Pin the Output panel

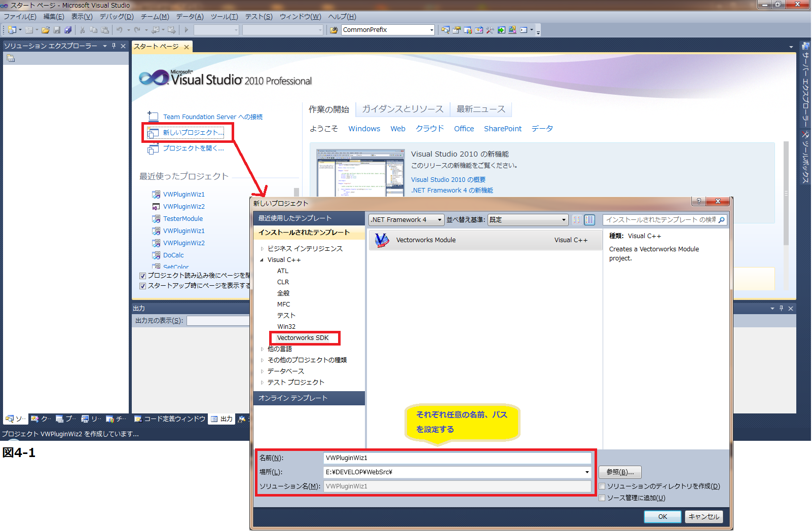pyautogui.click(x=781, y=308)
